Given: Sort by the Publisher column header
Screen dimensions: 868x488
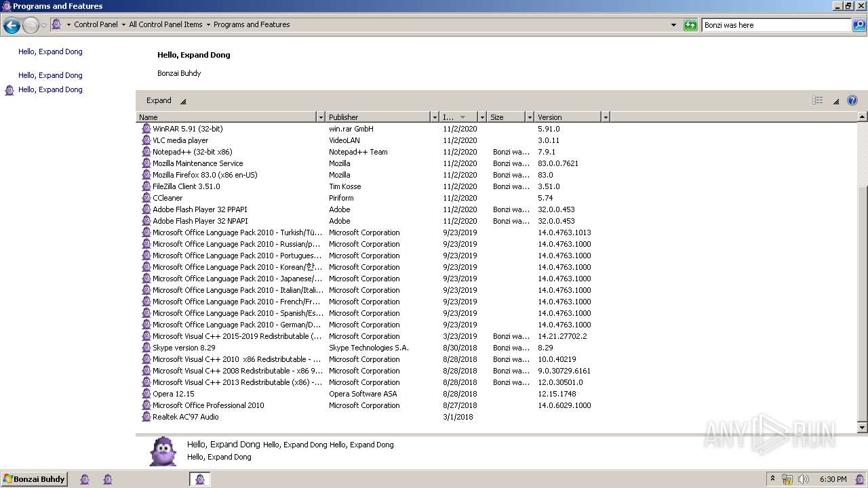Looking at the screenshot, I should point(378,117).
